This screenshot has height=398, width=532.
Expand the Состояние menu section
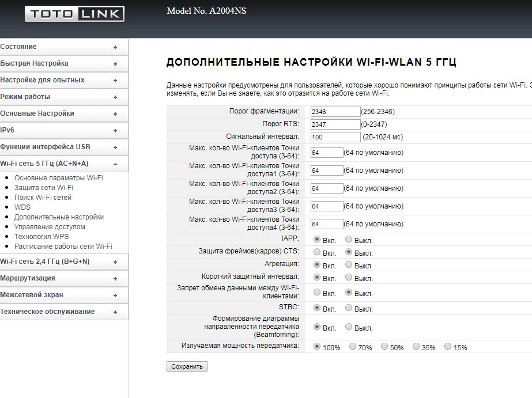(x=63, y=47)
